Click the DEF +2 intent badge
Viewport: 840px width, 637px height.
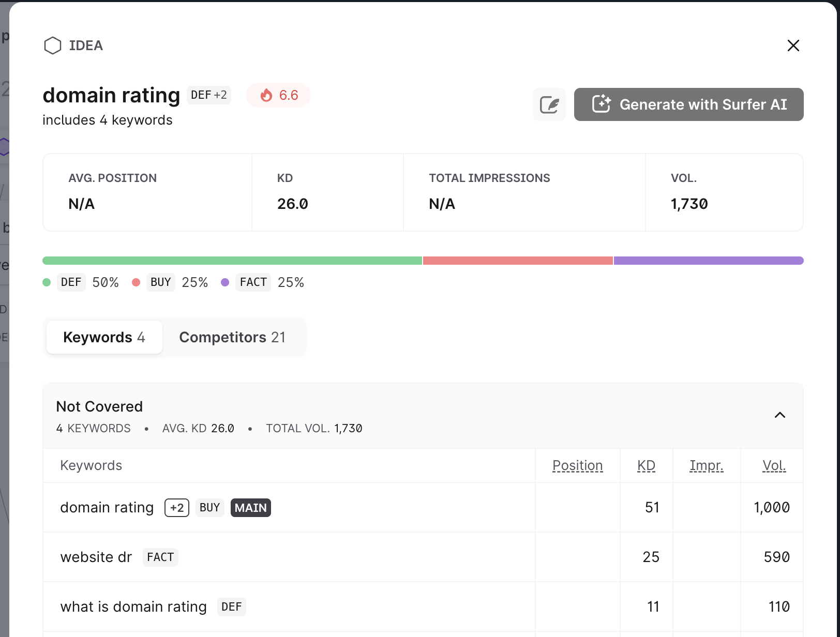click(208, 95)
